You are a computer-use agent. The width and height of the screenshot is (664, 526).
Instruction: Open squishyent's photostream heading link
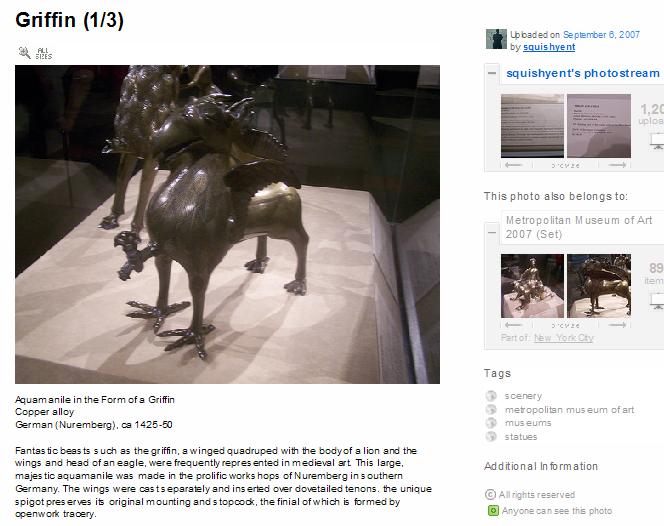click(583, 73)
